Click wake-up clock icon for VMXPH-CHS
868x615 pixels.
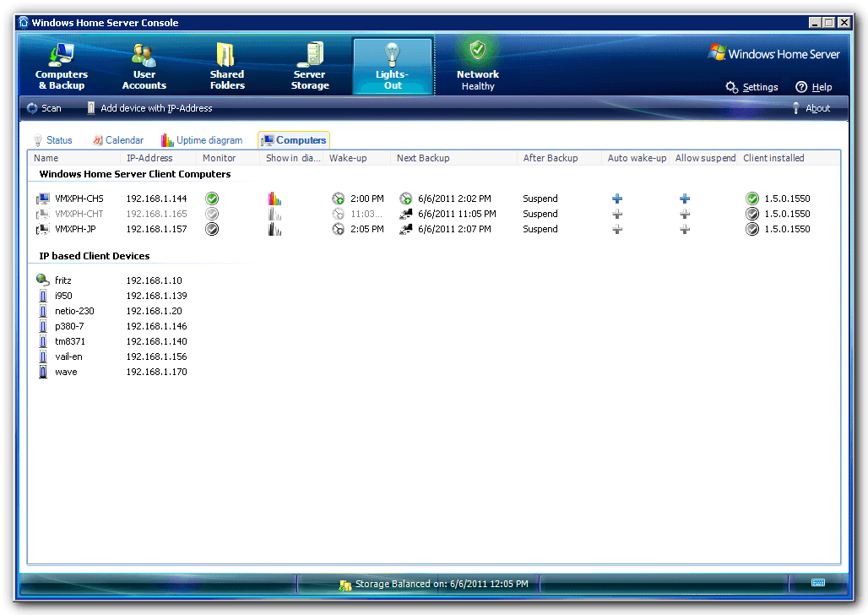[x=339, y=199]
